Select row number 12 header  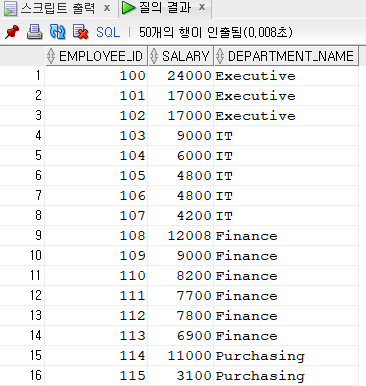22,296
